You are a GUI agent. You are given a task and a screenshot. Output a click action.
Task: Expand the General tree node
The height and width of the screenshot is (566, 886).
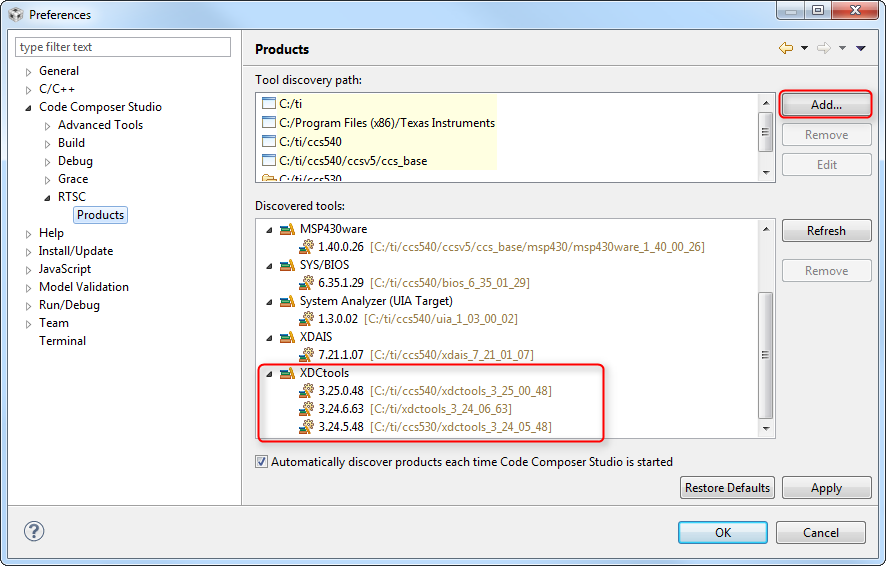[28, 72]
